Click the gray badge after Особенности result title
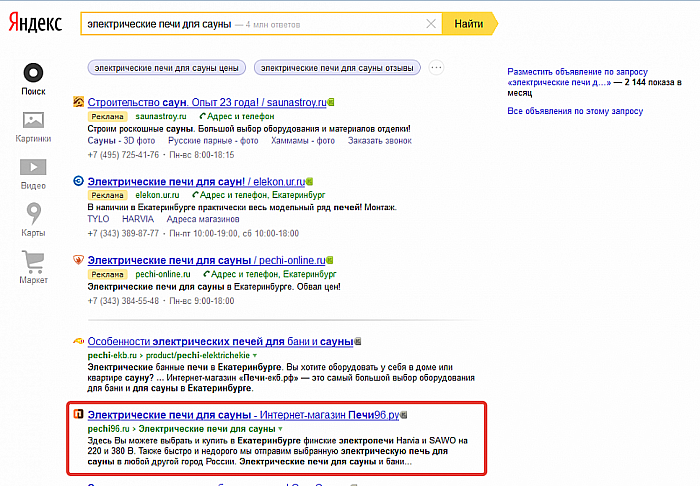Image resolution: width=700 pixels, height=486 pixels. pos(358,341)
